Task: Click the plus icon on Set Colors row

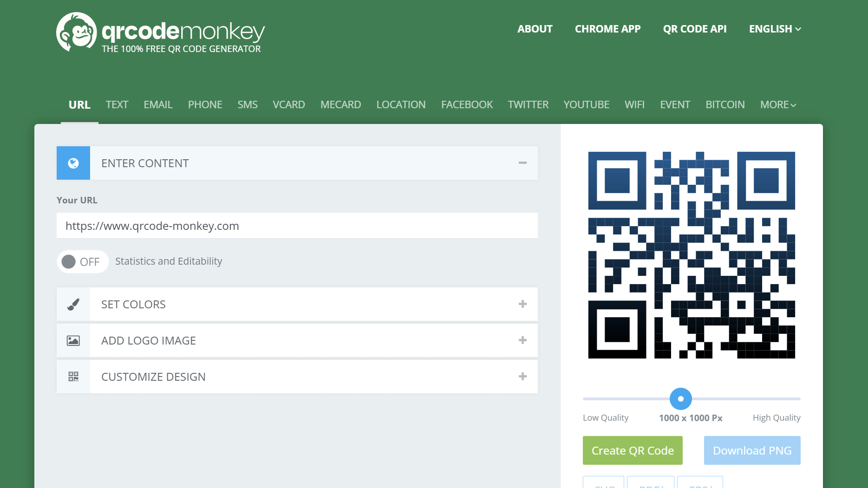Action: (522, 304)
